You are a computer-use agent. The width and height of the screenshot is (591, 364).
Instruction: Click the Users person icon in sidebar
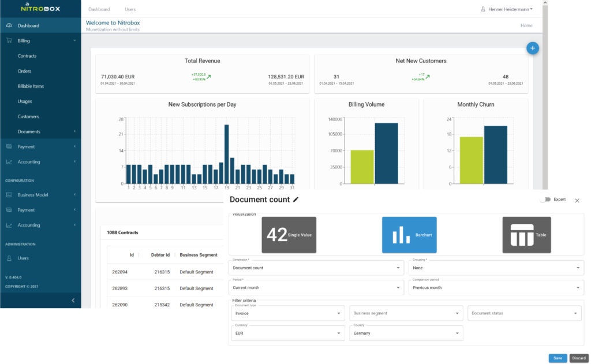(x=9, y=258)
